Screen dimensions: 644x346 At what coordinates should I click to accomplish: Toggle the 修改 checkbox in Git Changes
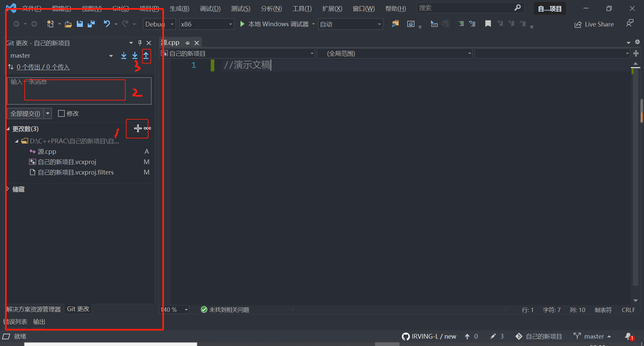tap(61, 113)
